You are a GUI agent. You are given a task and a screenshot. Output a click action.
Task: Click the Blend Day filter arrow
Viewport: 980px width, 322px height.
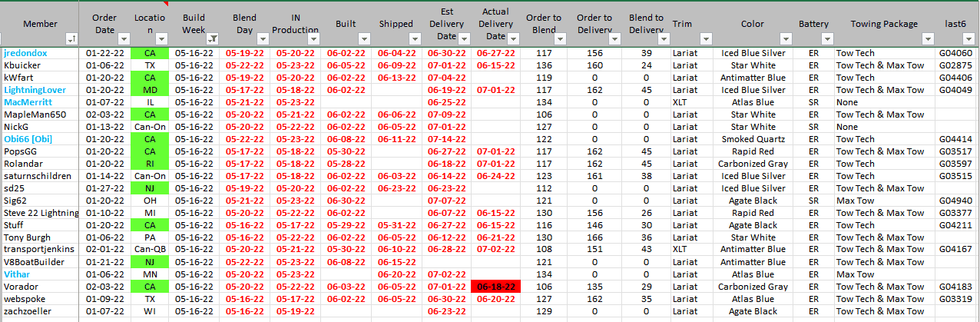click(x=262, y=38)
